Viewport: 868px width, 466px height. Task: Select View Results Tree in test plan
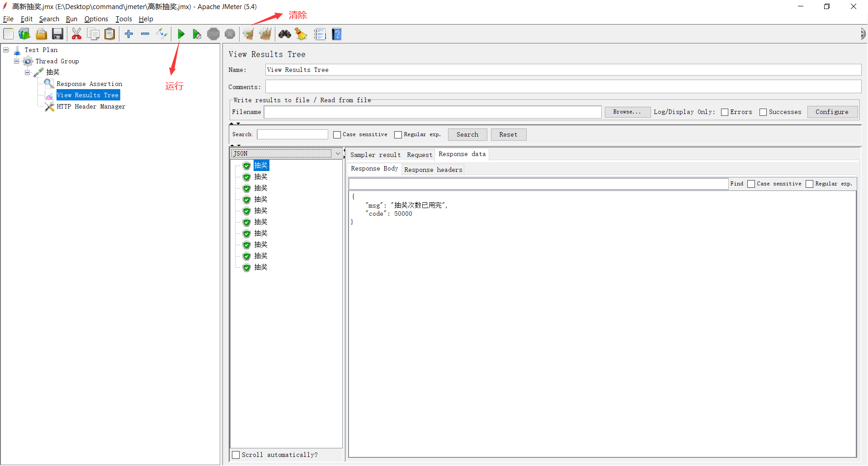(88, 95)
